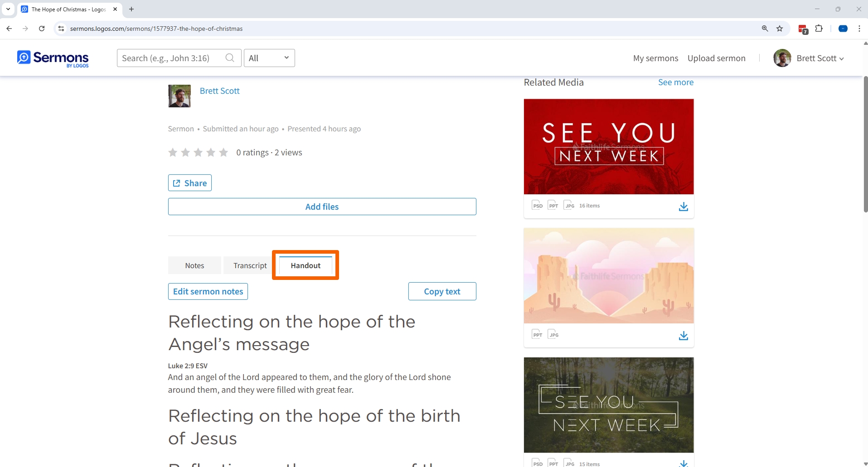This screenshot has width=868, height=467.
Task: Open red See You Next Week thumbnail
Action: click(609, 147)
